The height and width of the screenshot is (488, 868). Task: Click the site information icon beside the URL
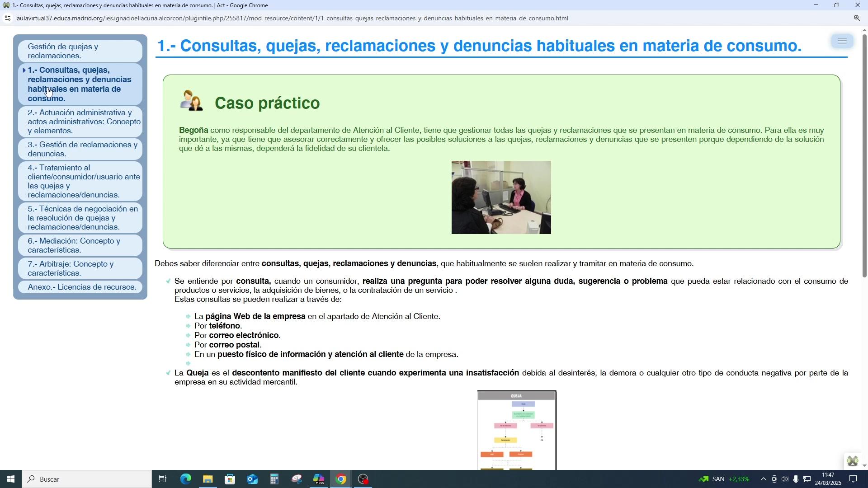pos(7,18)
